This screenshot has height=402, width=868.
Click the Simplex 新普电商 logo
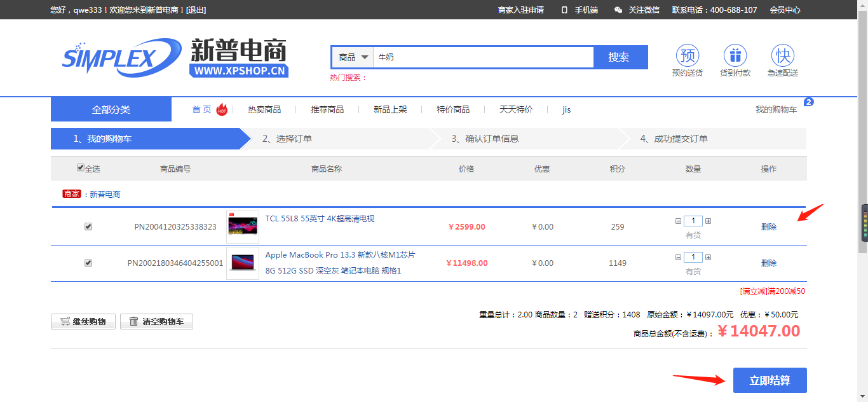[175, 58]
